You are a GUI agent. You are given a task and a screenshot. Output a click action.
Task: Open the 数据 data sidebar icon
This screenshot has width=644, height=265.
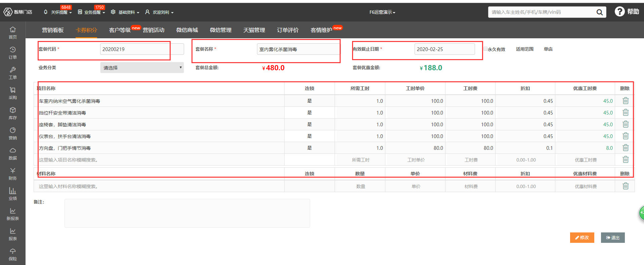pos(13,153)
